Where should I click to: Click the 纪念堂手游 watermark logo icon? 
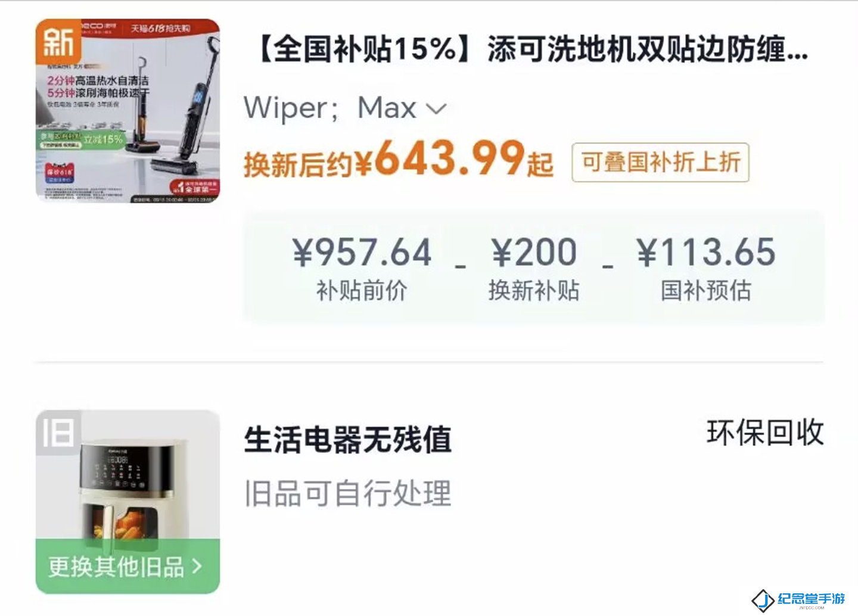click(x=763, y=600)
